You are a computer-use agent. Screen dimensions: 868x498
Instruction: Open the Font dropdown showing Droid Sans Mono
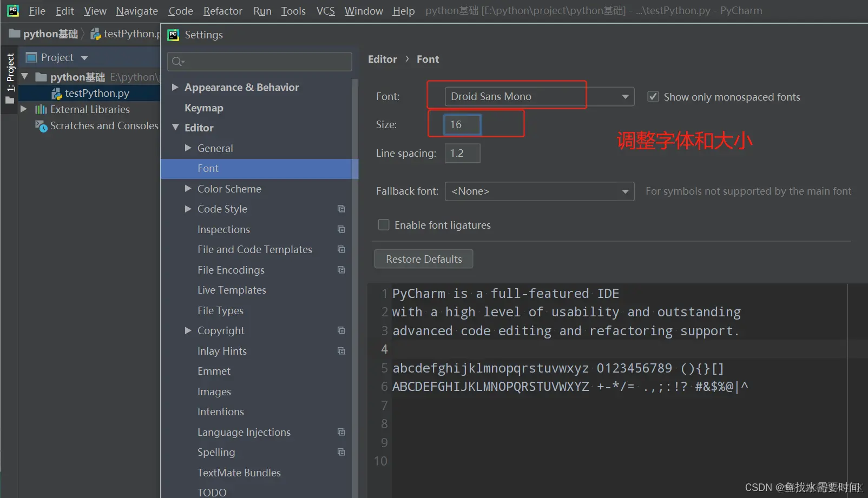pyautogui.click(x=540, y=97)
